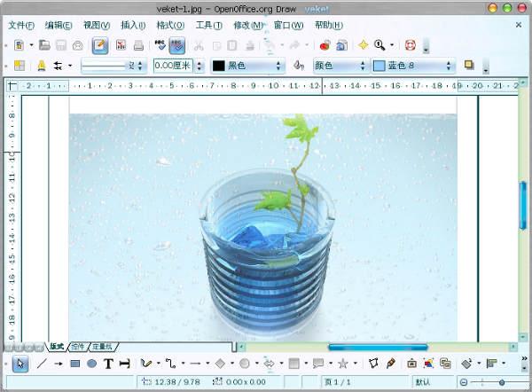The height and width of the screenshot is (392, 532).
Task: Toggle Edit File mode button
Action: (99, 45)
